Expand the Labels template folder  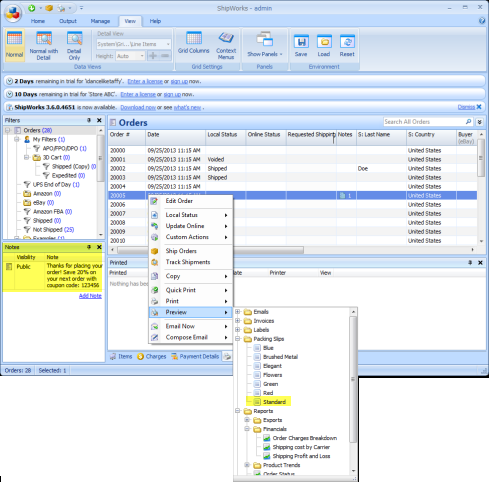(x=238, y=330)
